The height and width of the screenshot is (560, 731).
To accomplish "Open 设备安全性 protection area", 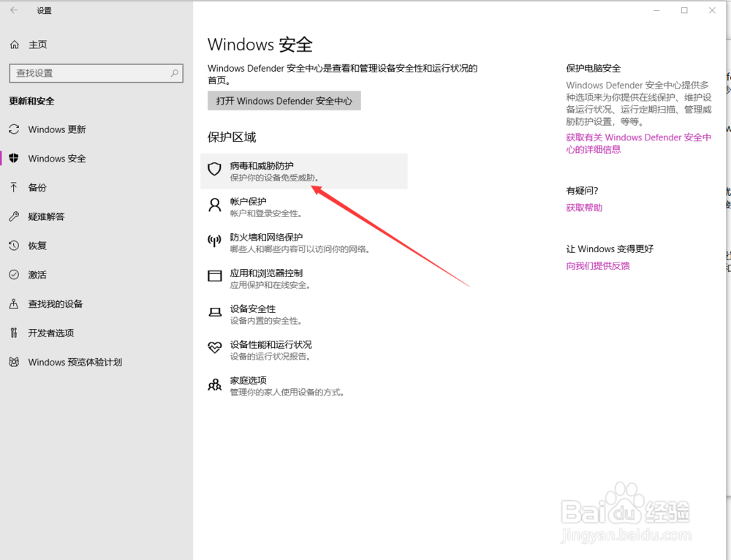I will (x=304, y=314).
